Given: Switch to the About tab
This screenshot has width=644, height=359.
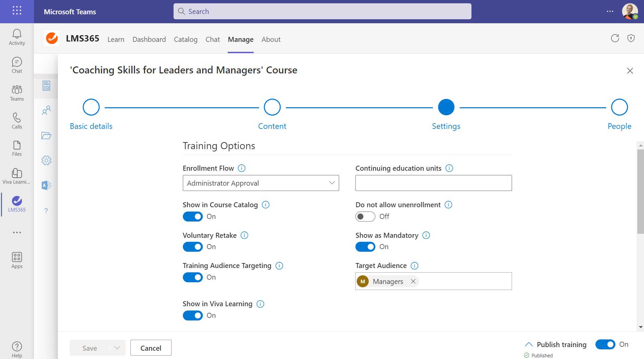Looking at the screenshot, I should pos(271,40).
